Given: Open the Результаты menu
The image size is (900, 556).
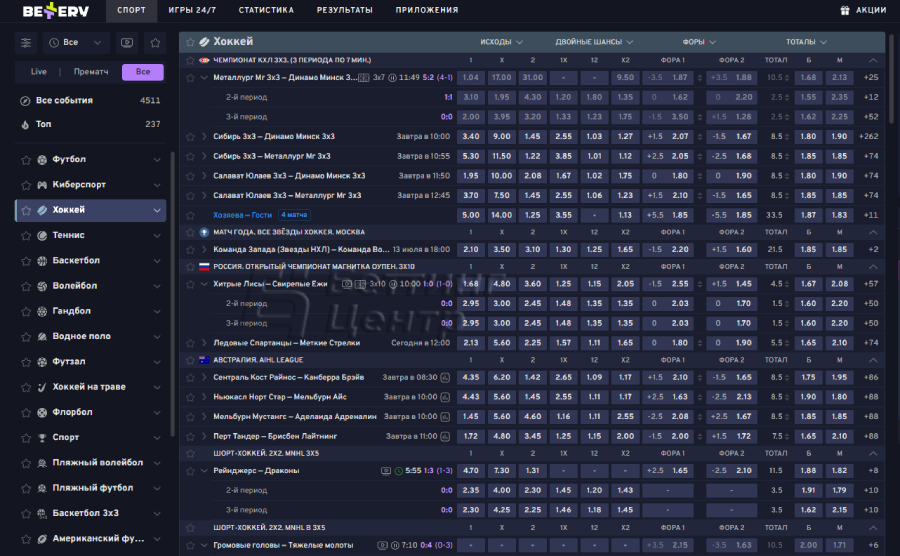Looking at the screenshot, I should pyautogui.click(x=344, y=10).
